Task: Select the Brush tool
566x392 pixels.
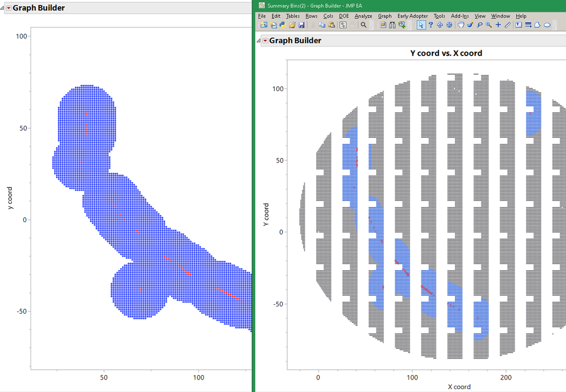Action: click(470, 25)
